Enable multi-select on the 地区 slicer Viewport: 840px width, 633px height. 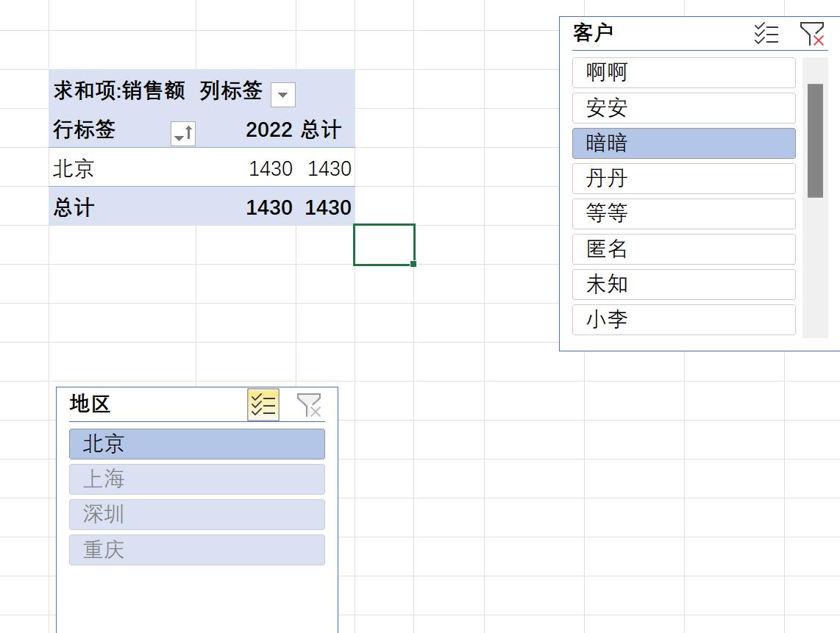tap(263, 404)
